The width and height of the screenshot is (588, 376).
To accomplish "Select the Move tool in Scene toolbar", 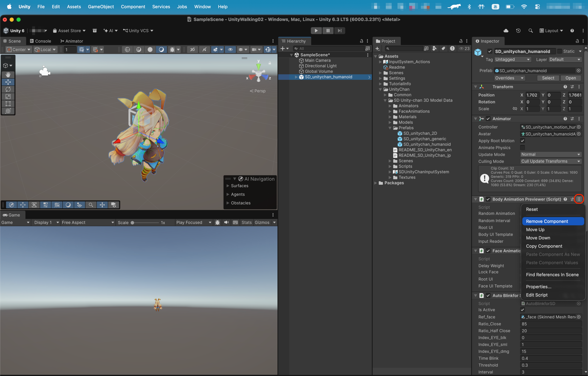I will click(8, 82).
